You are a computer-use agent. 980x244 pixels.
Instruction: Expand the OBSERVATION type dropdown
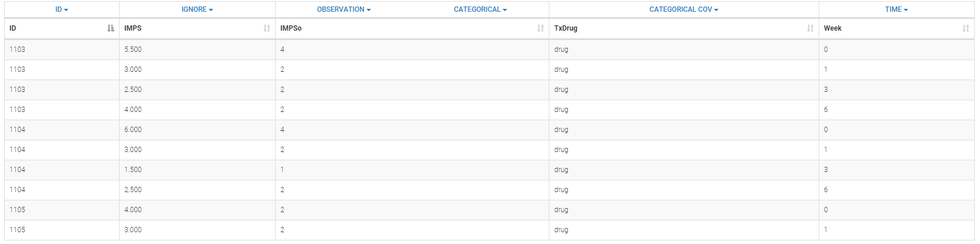click(x=344, y=9)
